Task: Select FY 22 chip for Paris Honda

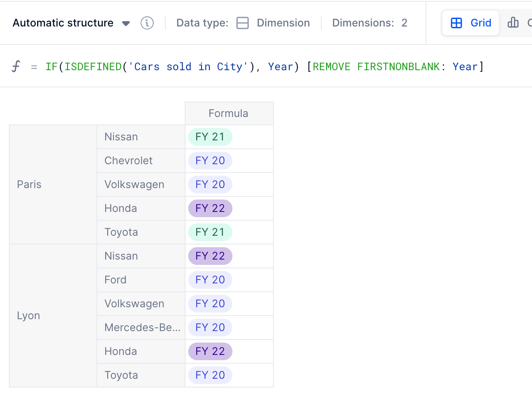Action: point(210,208)
